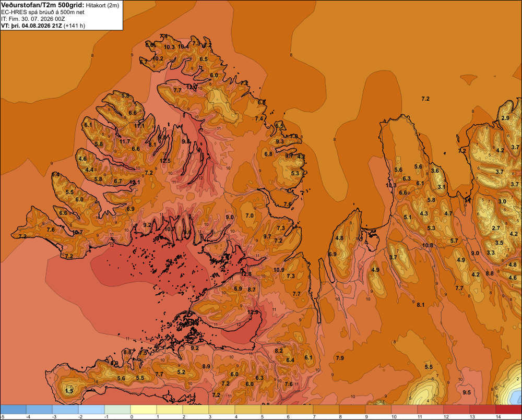Select the temperature reading 12.8
The height and width of the screenshot is (420, 522).
click(246, 274)
